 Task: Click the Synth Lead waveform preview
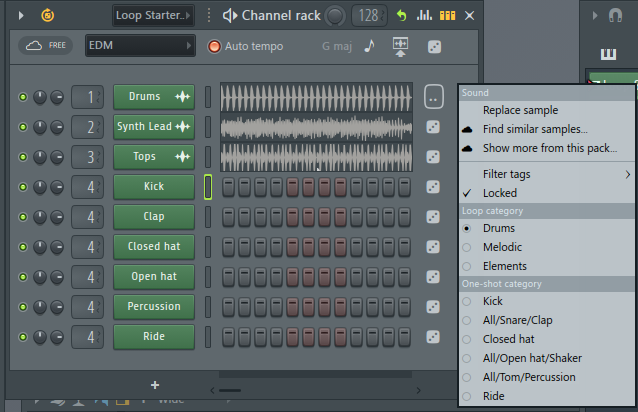(x=316, y=127)
